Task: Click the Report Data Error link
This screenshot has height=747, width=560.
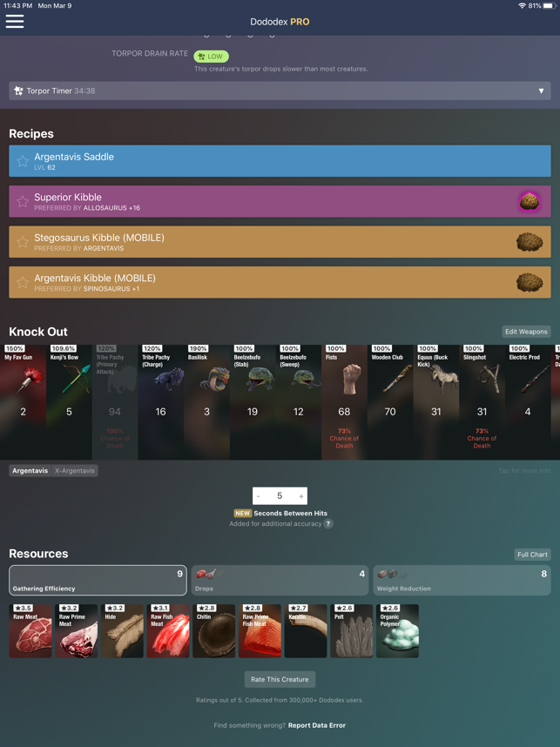Action: point(317,725)
